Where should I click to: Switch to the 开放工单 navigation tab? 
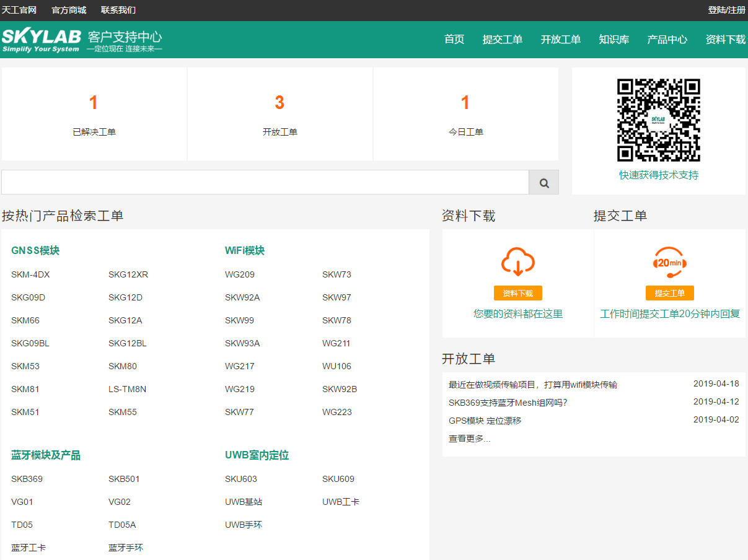560,39
